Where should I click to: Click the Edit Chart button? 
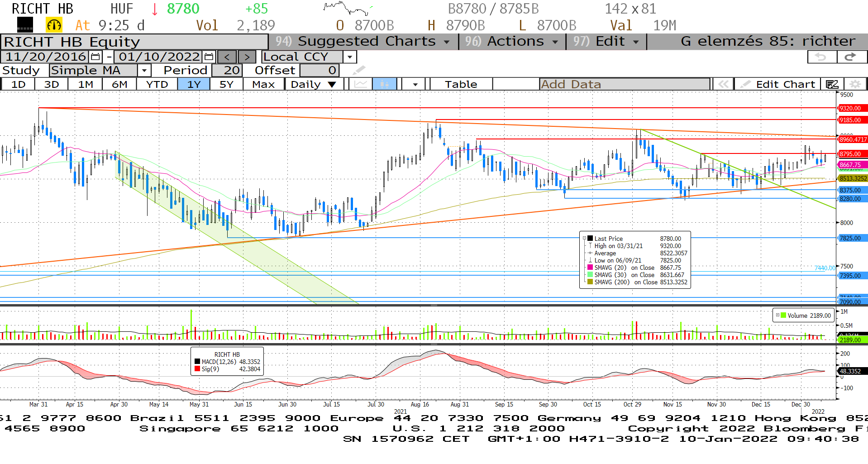[x=778, y=84]
